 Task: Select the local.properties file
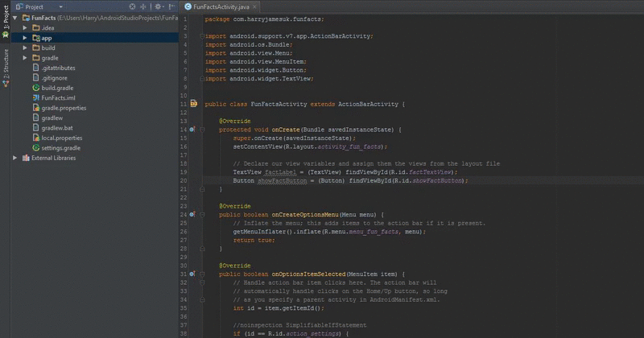tap(62, 138)
